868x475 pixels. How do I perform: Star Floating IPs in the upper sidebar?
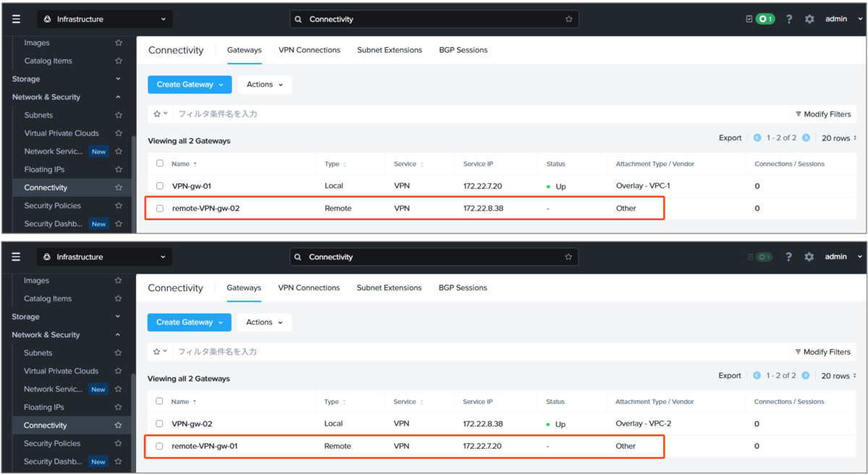point(119,169)
